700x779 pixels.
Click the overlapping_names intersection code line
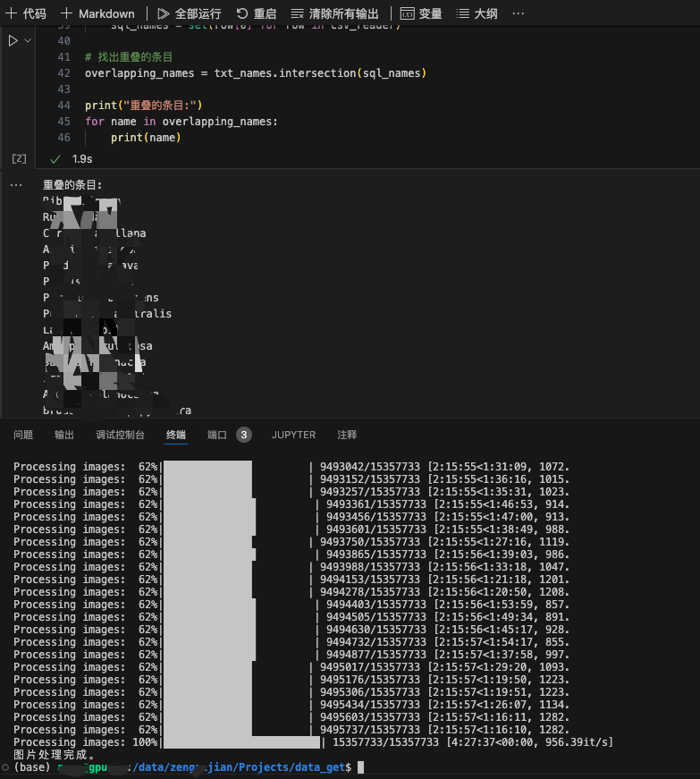click(256, 73)
